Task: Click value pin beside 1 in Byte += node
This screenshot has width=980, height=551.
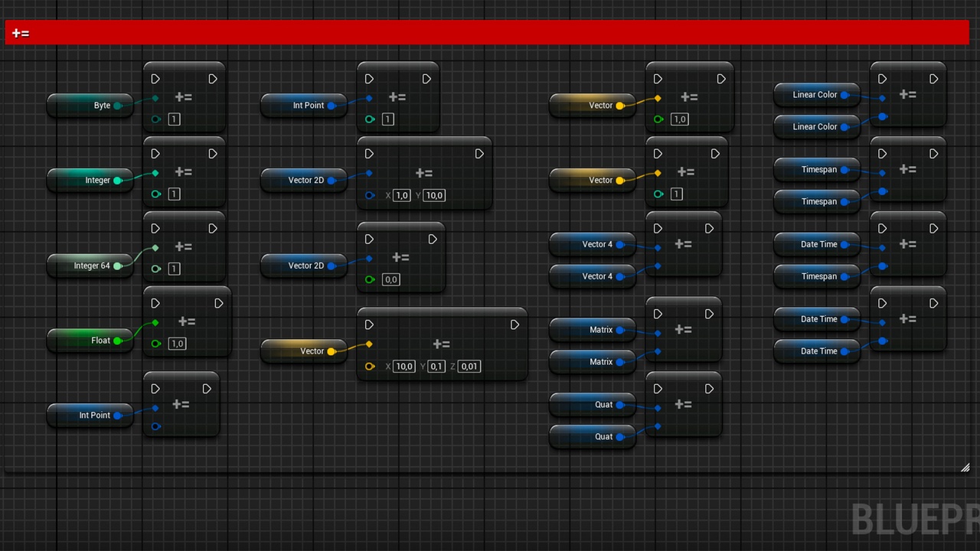Action: [156, 119]
